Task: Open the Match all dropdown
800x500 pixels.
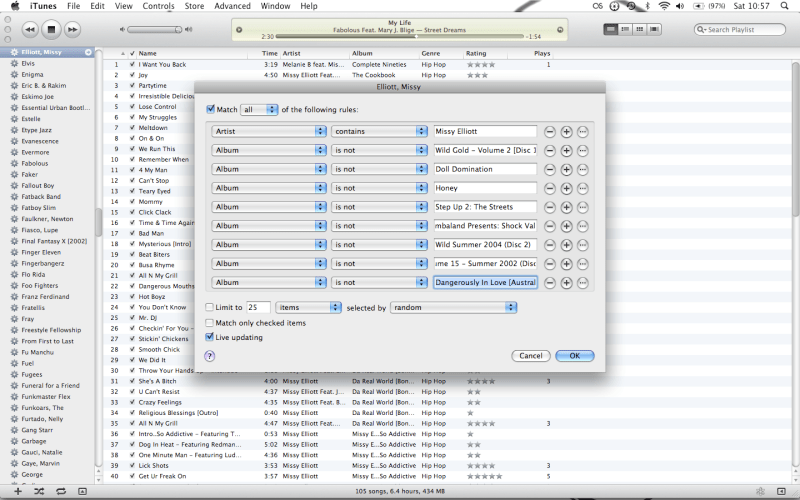Action: coord(259,109)
